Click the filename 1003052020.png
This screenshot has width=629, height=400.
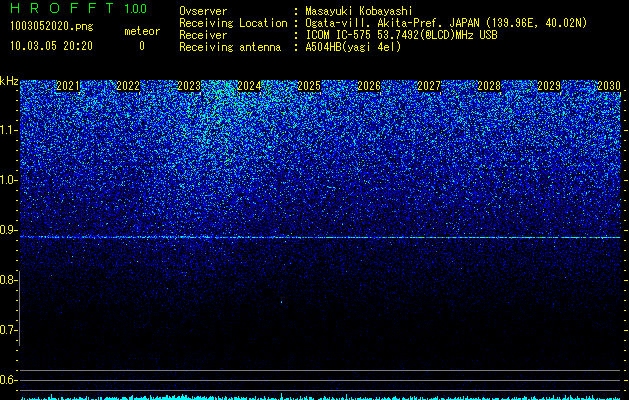tap(52, 27)
